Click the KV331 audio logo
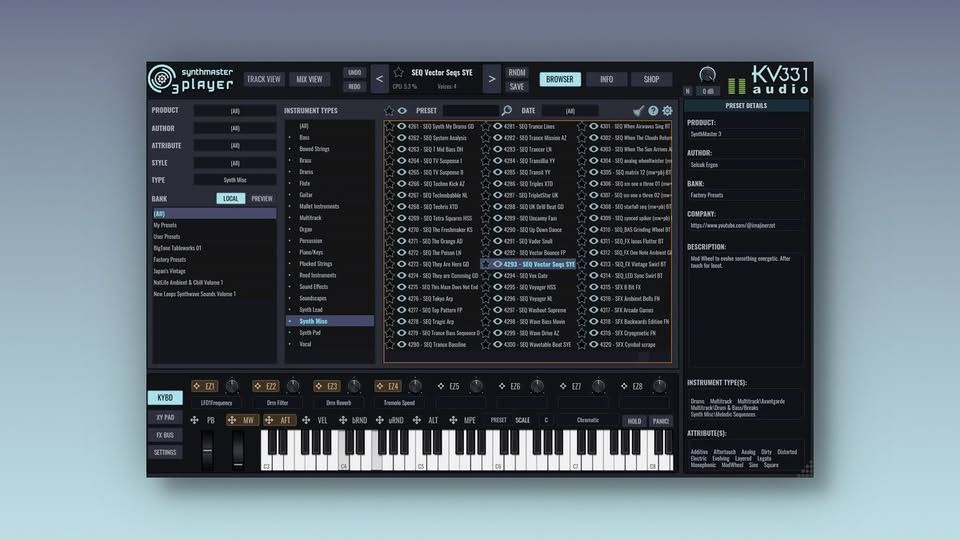 coord(779,80)
